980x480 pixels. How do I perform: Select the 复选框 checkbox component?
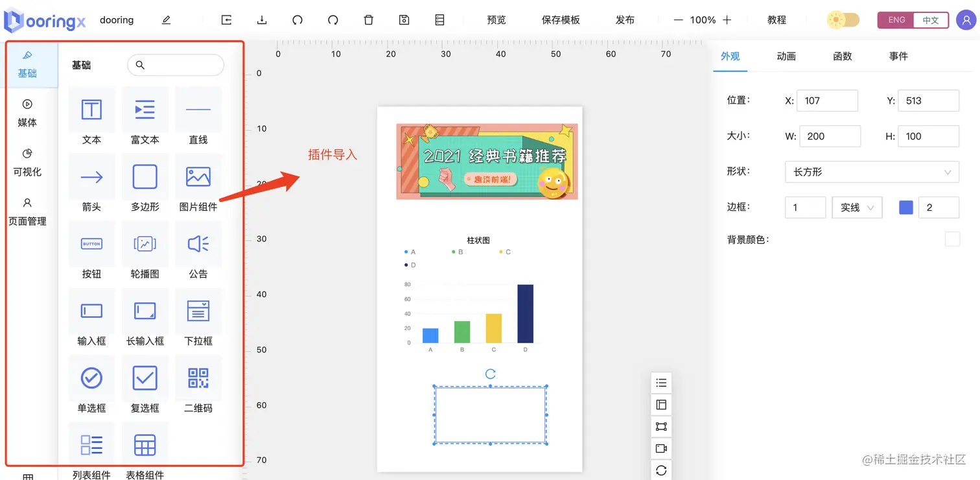[145, 385]
